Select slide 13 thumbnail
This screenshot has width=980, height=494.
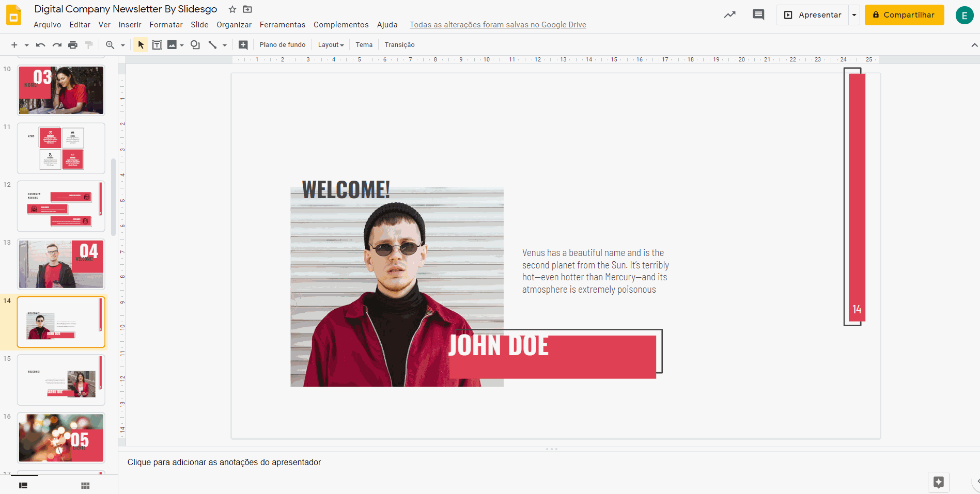point(61,264)
